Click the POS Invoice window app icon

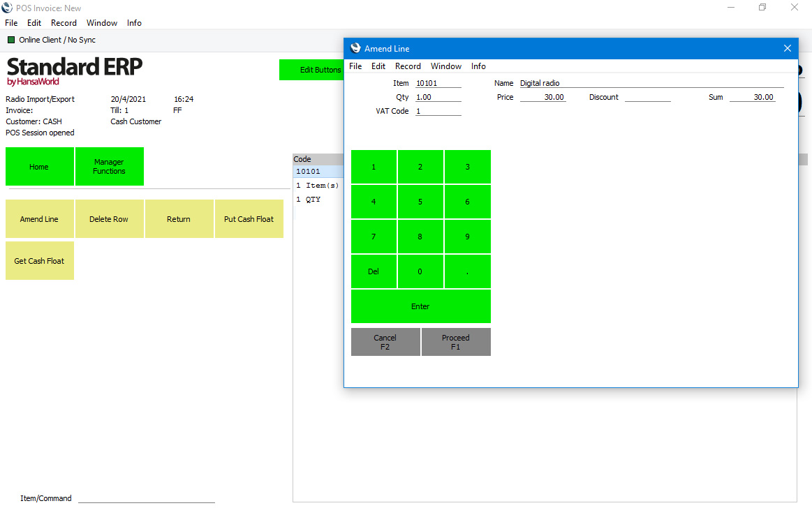pos(7,8)
